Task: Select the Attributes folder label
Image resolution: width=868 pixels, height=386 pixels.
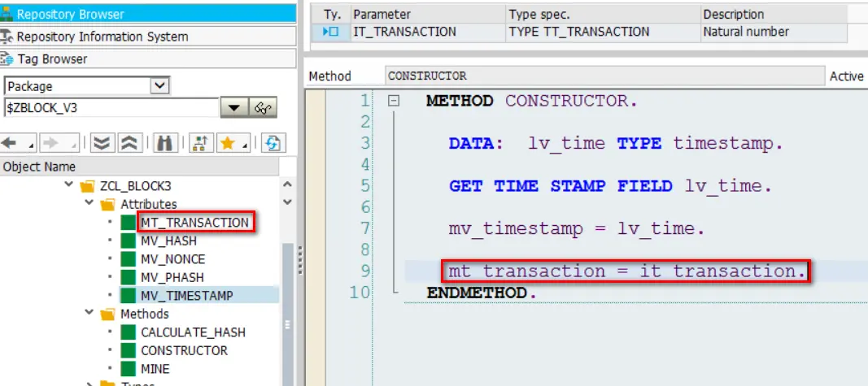Action: 149,204
